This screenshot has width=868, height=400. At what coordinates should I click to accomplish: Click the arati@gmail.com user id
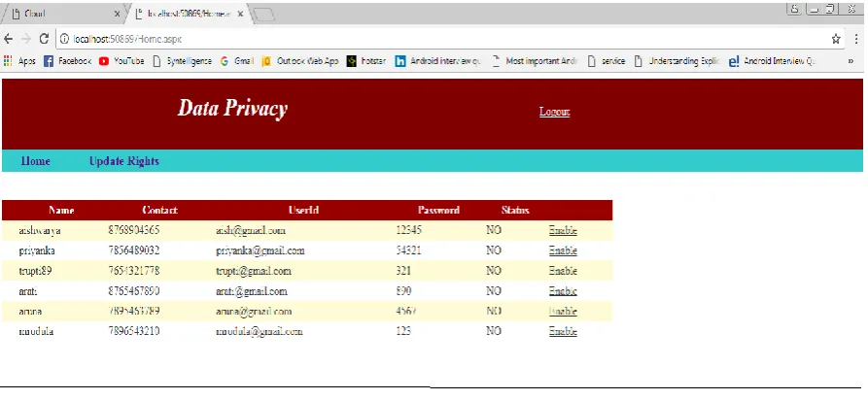(252, 291)
